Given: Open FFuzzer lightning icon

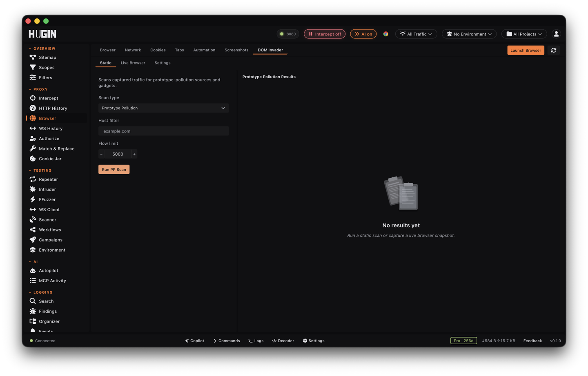Looking at the screenshot, I should (x=33, y=199).
